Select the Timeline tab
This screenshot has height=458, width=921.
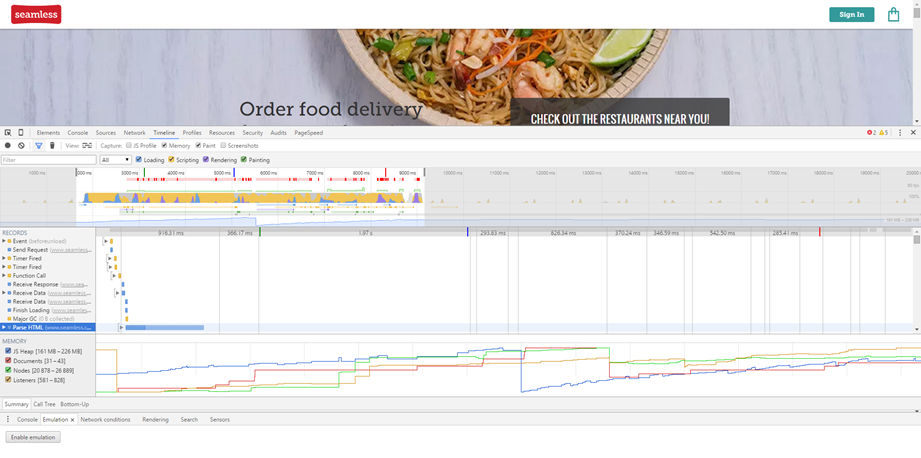164,133
